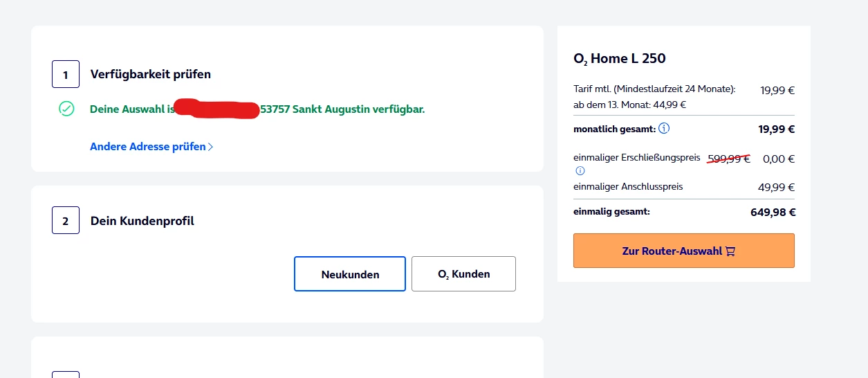Image resolution: width=868 pixels, height=378 pixels.
Task: Open the "Andere Adresse prüfen" link
Action: point(148,147)
